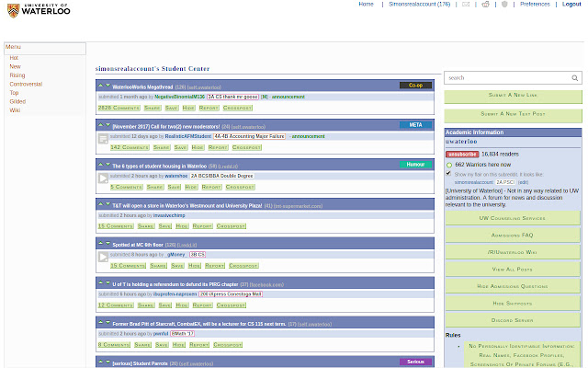Viewport: 588px width, 368px height.
Task: Upvote the Student Parrots post
Action: point(100,362)
